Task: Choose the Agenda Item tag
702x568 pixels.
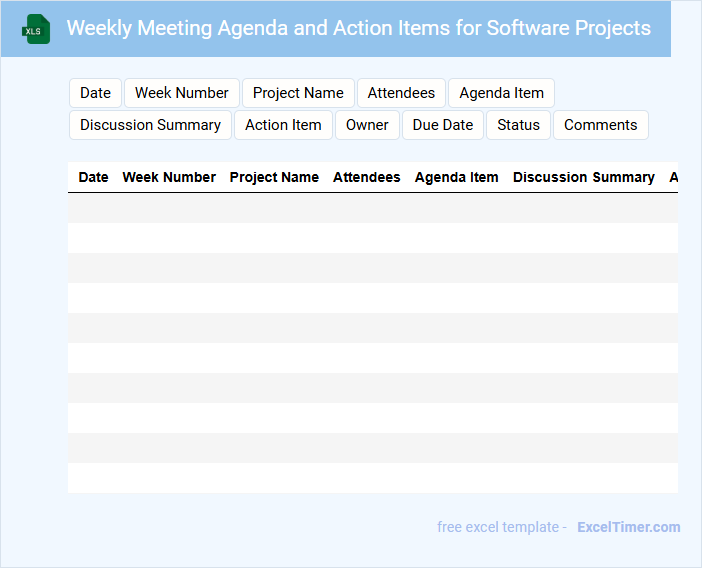Action: click(501, 93)
